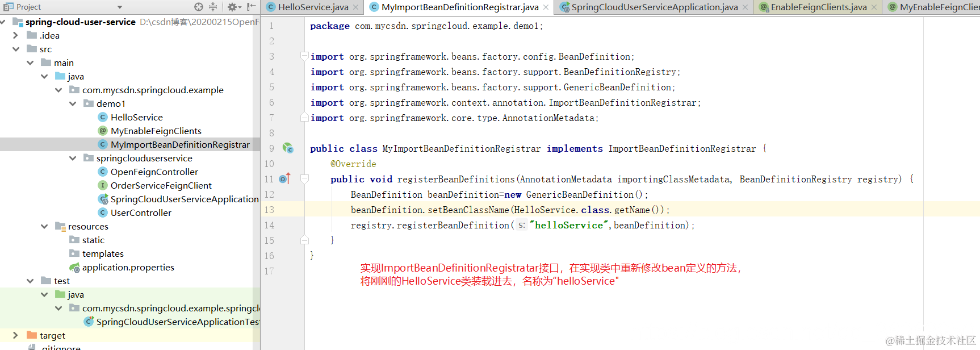
Task: Click the resources folder icon
Action: pos(60,226)
